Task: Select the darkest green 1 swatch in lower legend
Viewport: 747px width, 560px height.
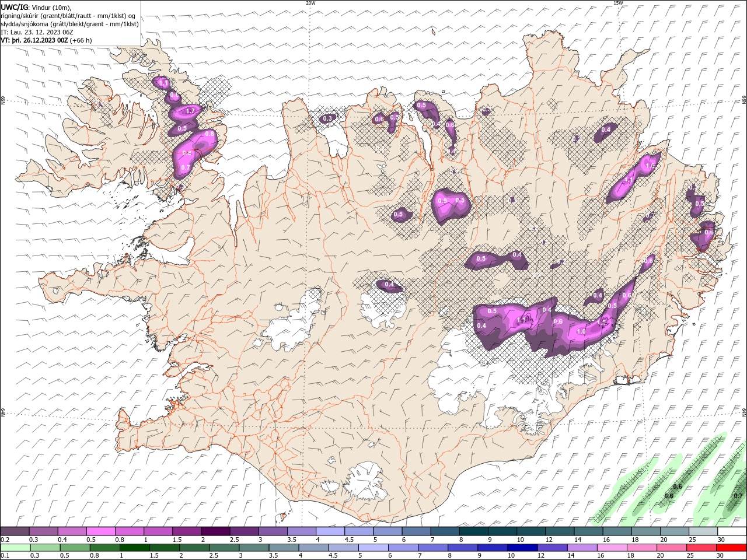Action: (x=135, y=548)
